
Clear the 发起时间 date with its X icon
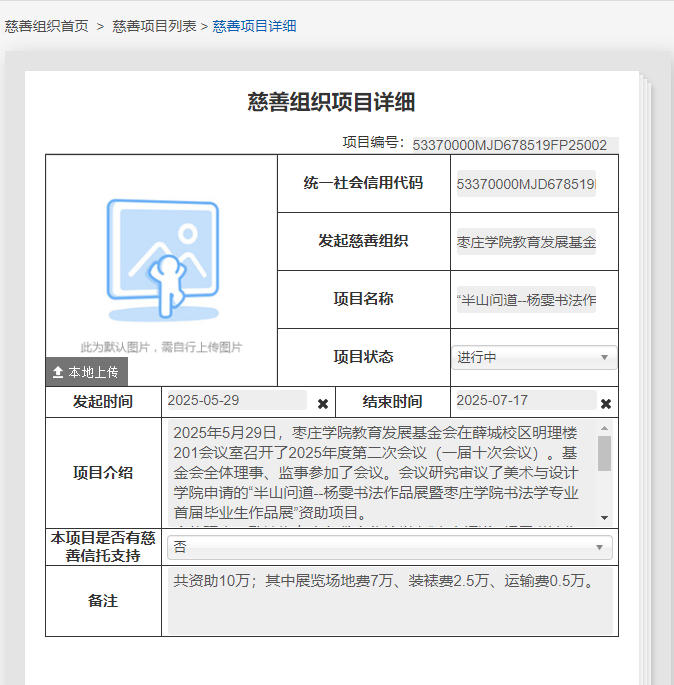322,404
